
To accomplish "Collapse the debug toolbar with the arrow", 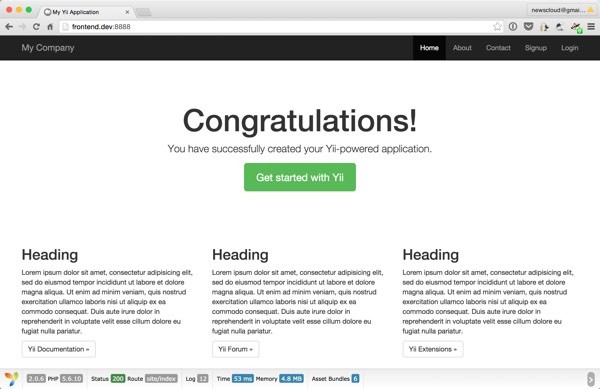I will (x=591, y=379).
